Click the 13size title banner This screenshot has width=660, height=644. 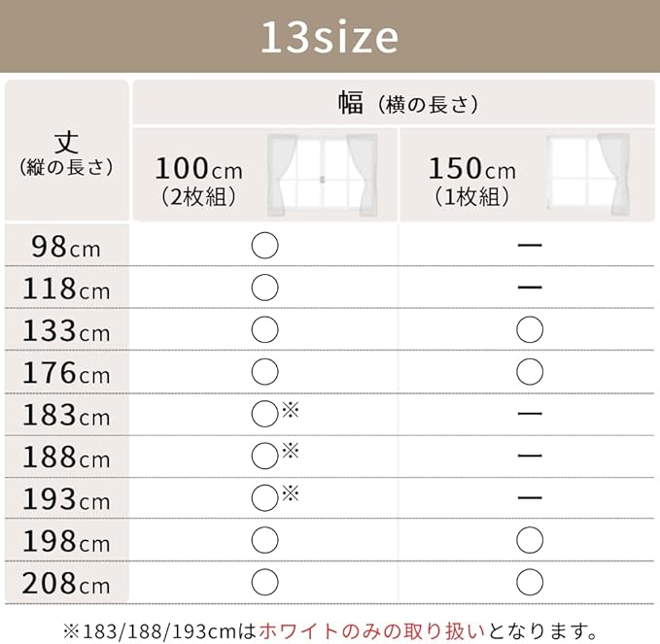click(330, 37)
